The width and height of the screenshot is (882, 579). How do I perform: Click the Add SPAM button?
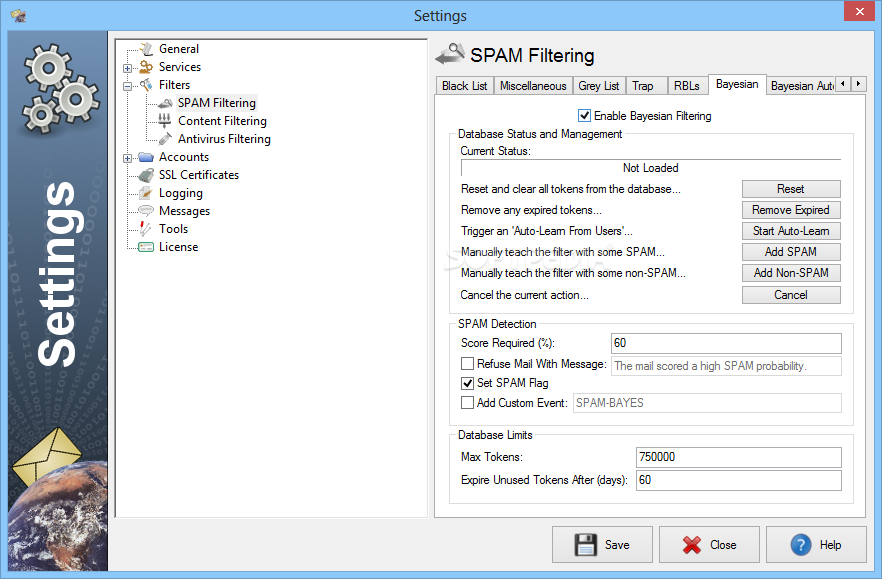pos(791,252)
